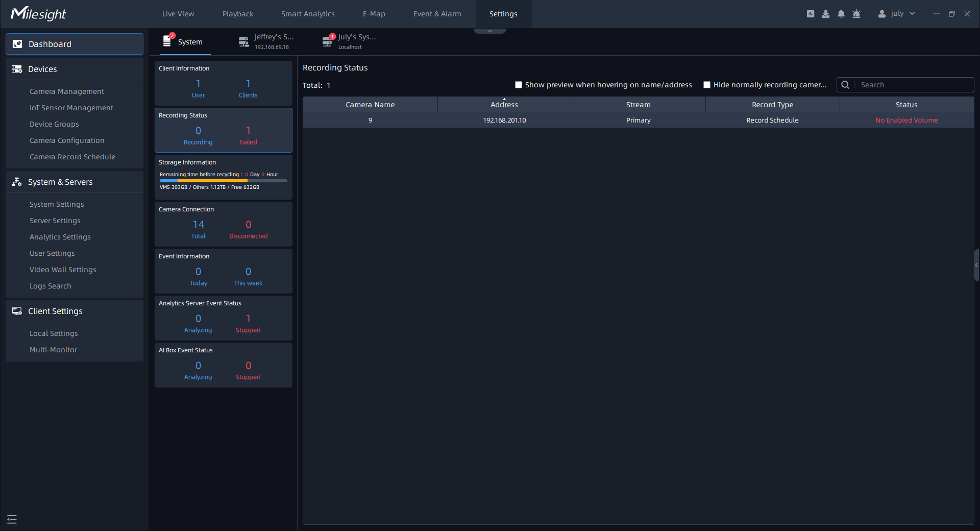Click the download tasks icon
Viewport: 980px width, 531px height.
coord(825,14)
